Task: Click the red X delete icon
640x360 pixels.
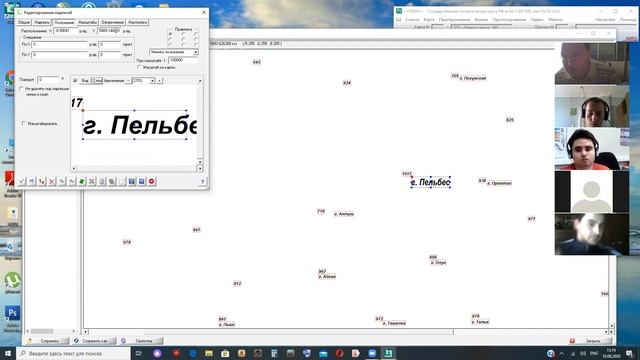Action: pos(52,181)
